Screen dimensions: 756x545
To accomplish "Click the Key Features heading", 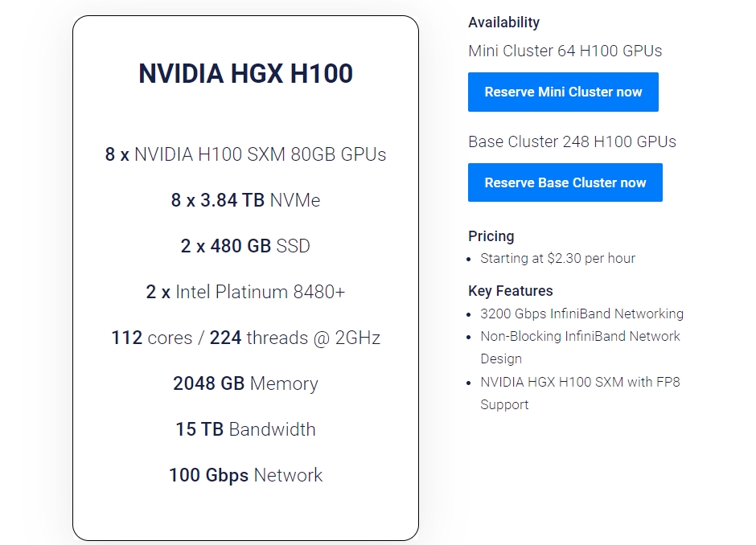I will (510, 291).
